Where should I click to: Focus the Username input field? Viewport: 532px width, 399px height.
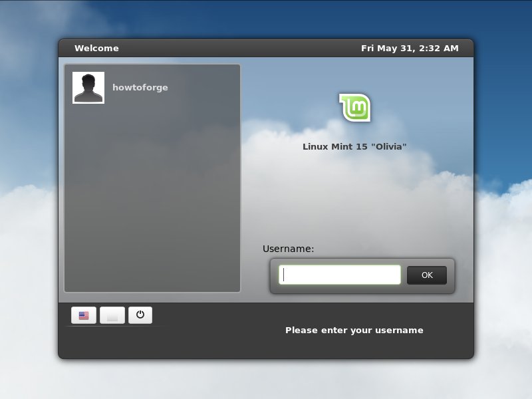[340, 275]
